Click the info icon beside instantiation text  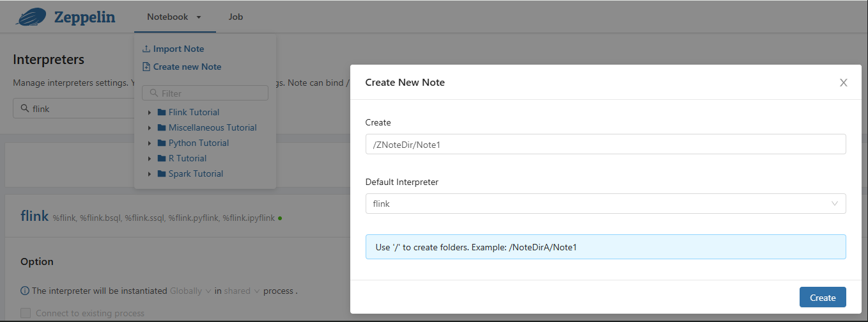click(x=25, y=291)
